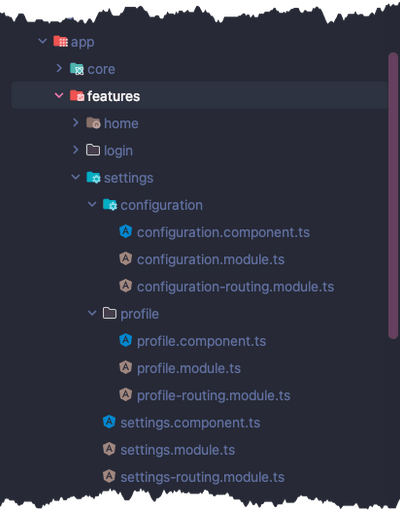Expand the home folder chevron
Image resolution: width=400 pixels, height=511 pixels.
pyautogui.click(x=76, y=123)
